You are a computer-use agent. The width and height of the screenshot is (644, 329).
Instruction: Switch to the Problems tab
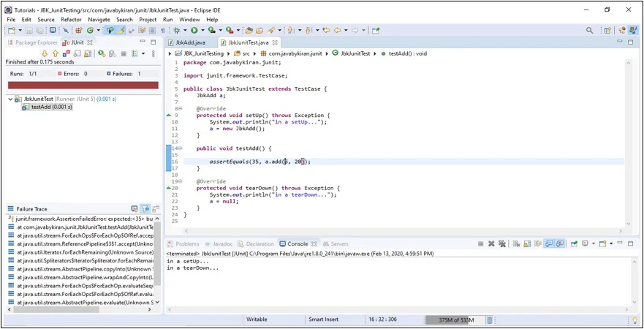click(x=184, y=243)
